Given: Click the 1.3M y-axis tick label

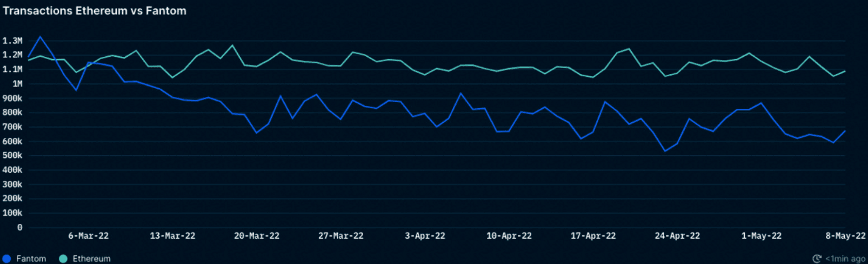Looking at the screenshot, I should click(x=12, y=41).
